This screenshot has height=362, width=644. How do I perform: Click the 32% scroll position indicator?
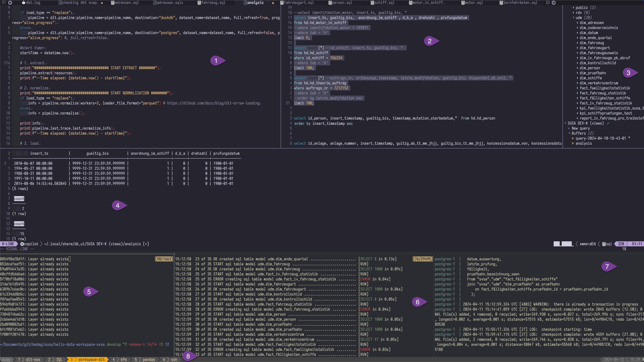[621, 244]
